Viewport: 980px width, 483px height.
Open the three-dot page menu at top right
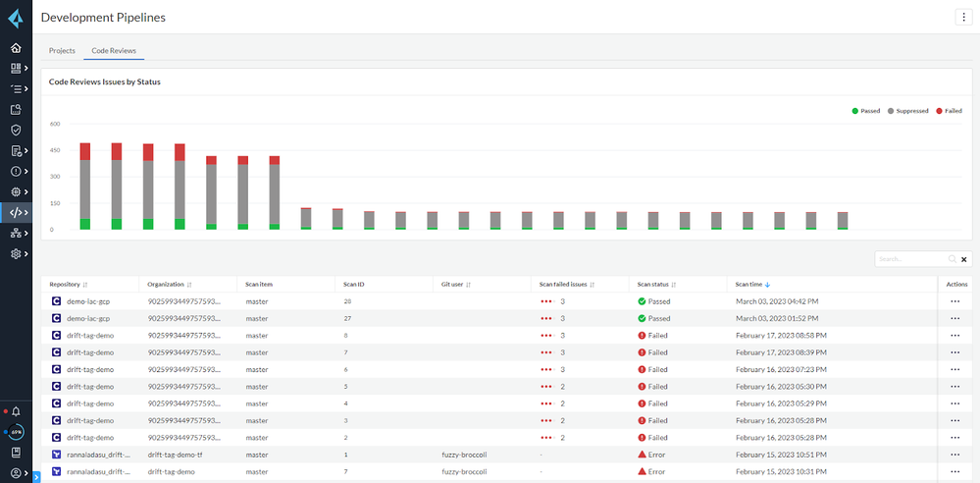click(962, 17)
